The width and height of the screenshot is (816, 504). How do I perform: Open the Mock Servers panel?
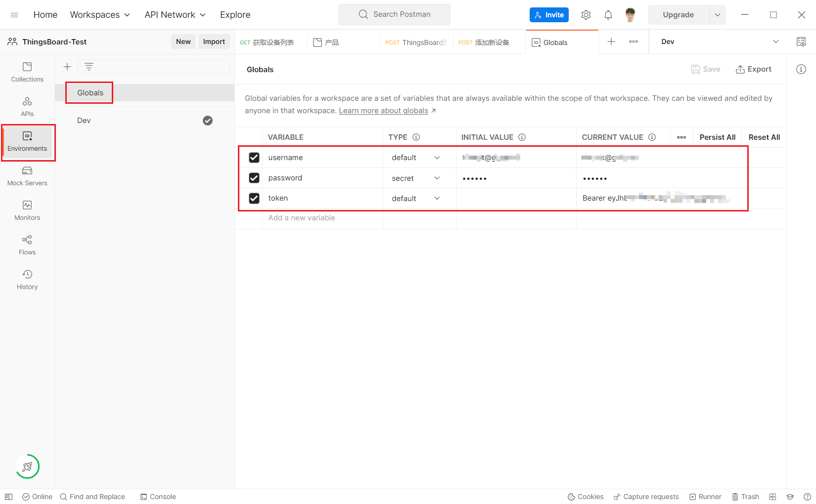pyautogui.click(x=27, y=176)
